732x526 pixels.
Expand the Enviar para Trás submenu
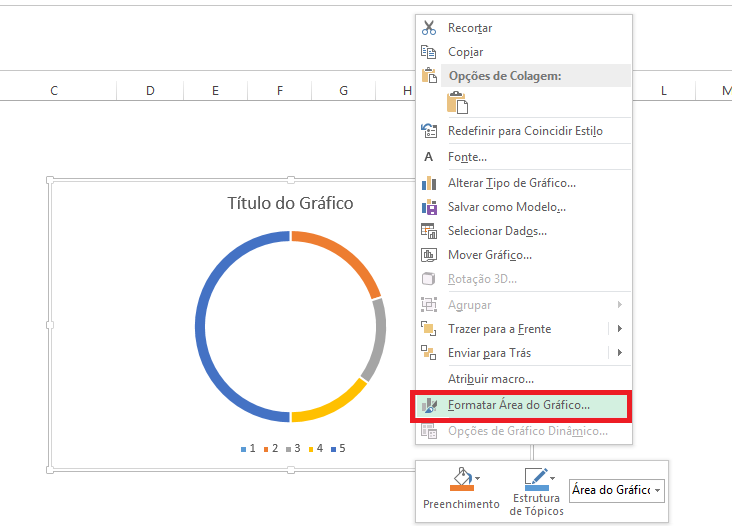pyautogui.click(x=620, y=353)
